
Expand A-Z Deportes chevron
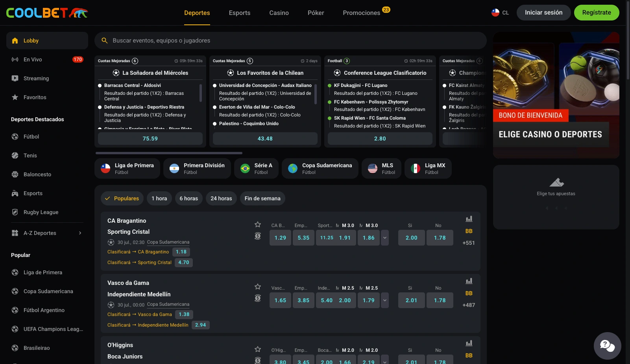click(x=80, y=233)
